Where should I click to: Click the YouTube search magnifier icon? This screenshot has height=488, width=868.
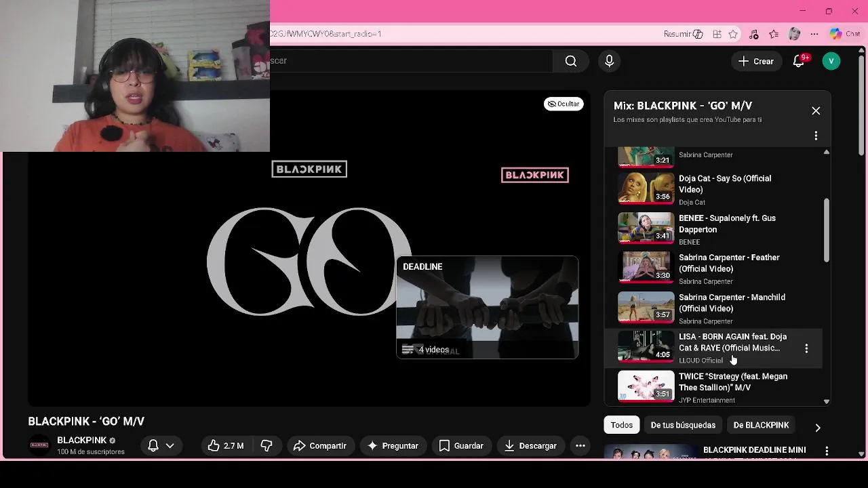tap(571, 61)
